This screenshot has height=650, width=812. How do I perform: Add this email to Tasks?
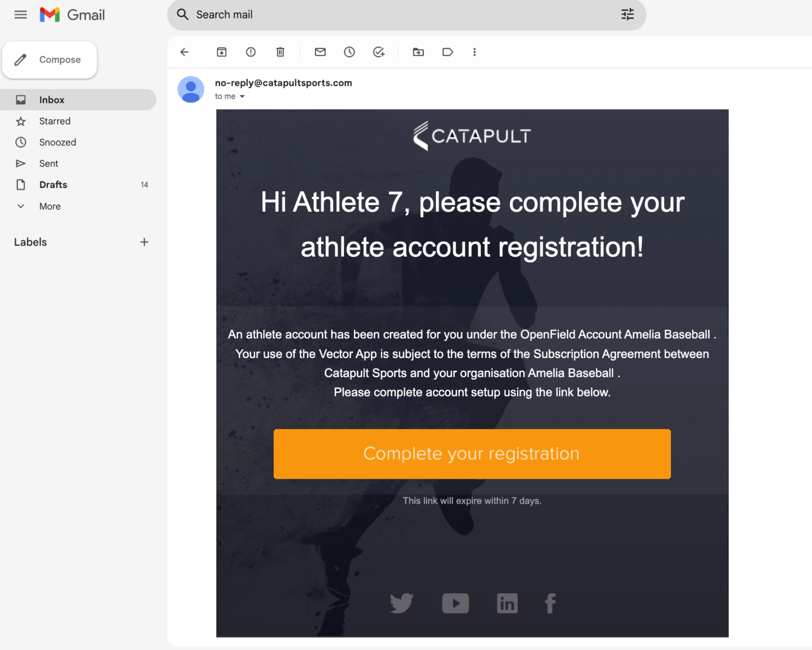(x=378, y=52)
